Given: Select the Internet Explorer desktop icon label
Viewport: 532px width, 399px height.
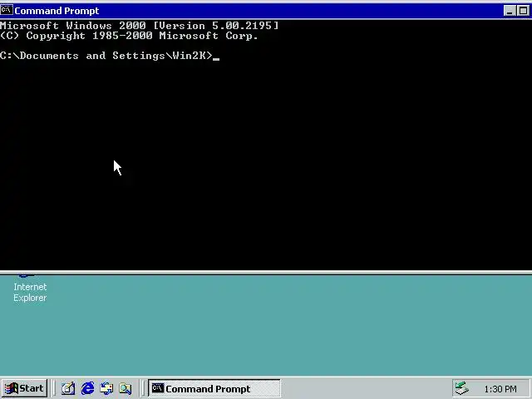Looking at the screenshot, I should (x=30, y=292).
